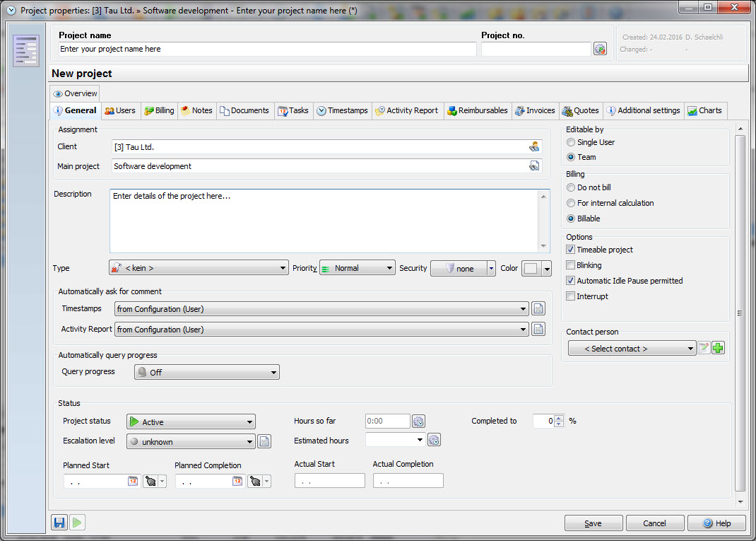Expand the Priority dropdown

[357, 268]
